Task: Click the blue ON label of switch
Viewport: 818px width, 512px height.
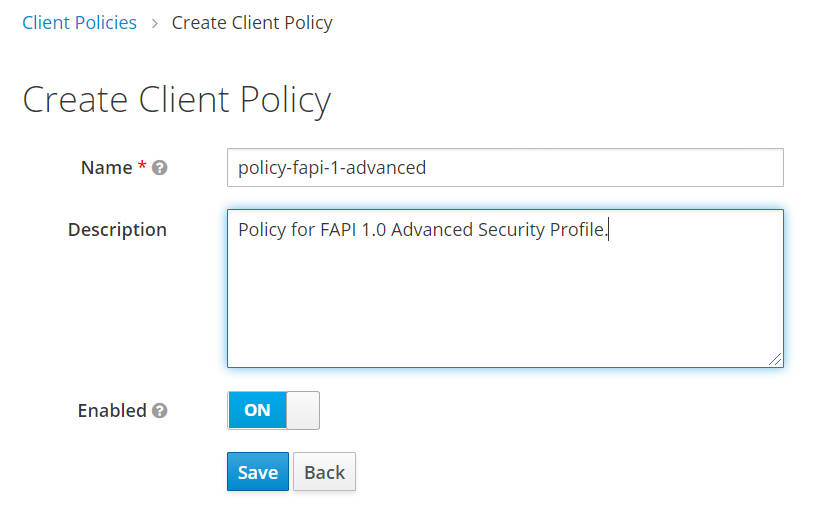Action: click(257, 410)
